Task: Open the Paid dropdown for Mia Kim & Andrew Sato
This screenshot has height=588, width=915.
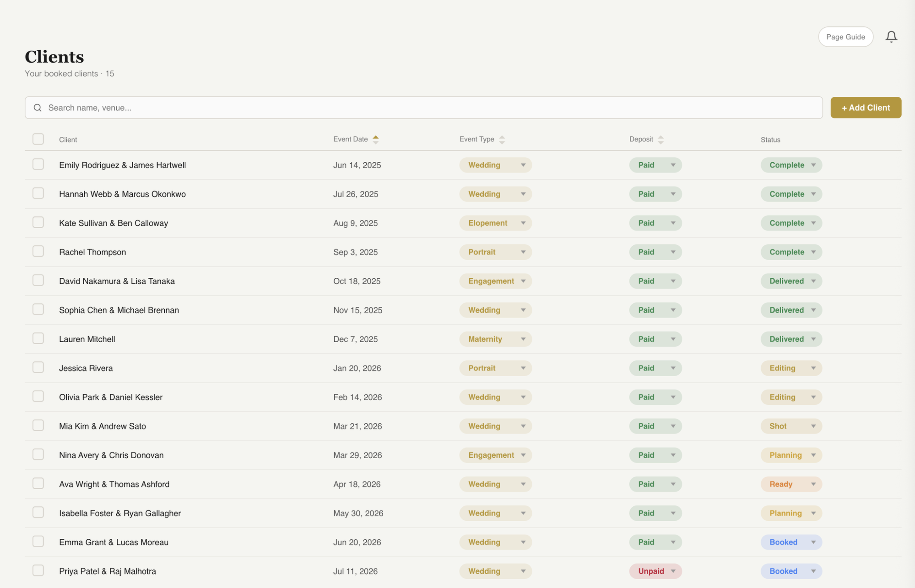Action: pyautogui.click(x=655, y=426)
